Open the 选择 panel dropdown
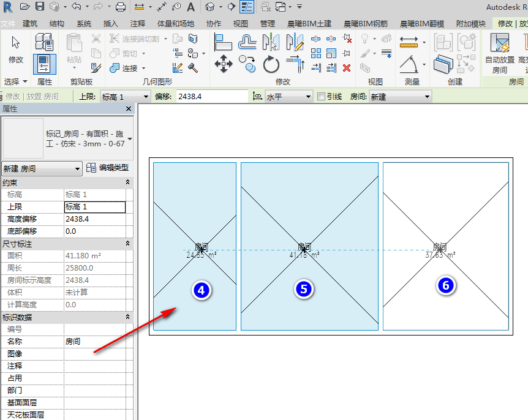 click(15, 81)
